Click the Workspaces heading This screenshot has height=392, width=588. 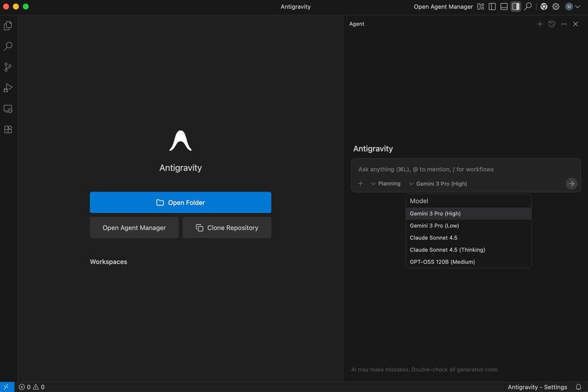click(108, 262)
